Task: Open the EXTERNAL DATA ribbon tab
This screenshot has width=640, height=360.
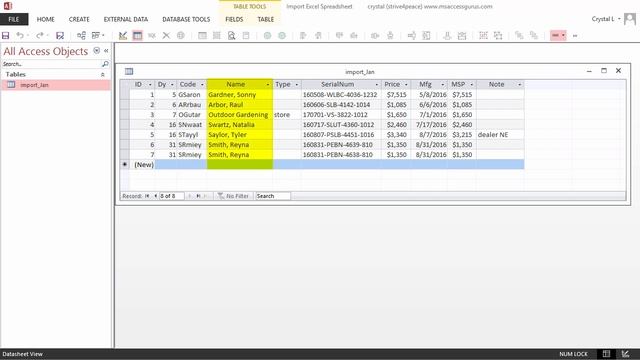Action: (x=126, y=19)
